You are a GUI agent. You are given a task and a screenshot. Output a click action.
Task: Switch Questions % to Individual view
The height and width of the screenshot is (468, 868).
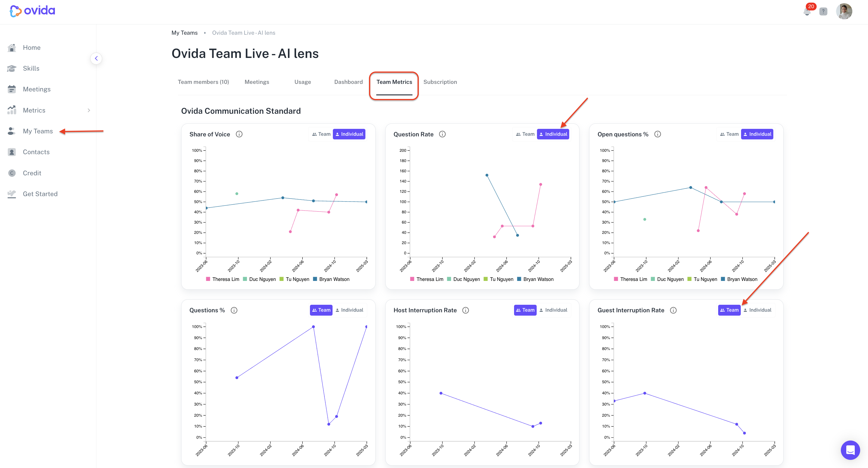click(x=349, y=310)
